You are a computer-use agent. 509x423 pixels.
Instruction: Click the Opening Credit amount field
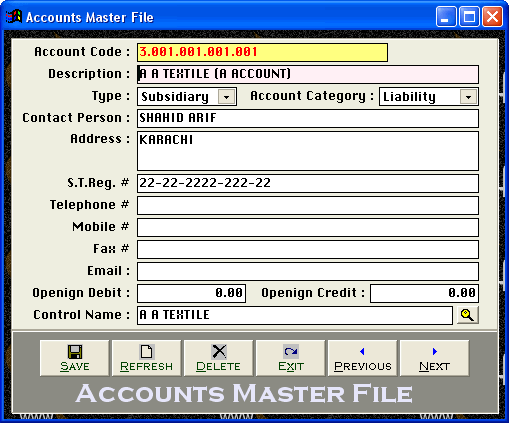(424, 293)
